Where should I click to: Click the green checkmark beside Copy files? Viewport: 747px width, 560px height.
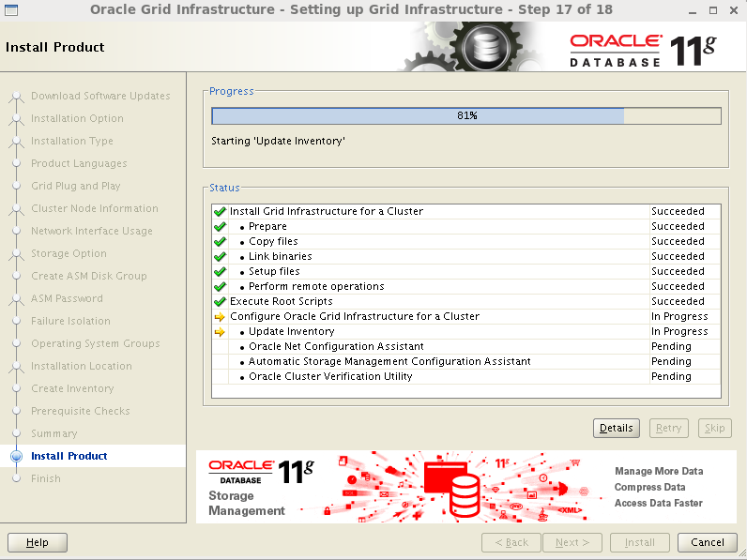tap(220, 241)
